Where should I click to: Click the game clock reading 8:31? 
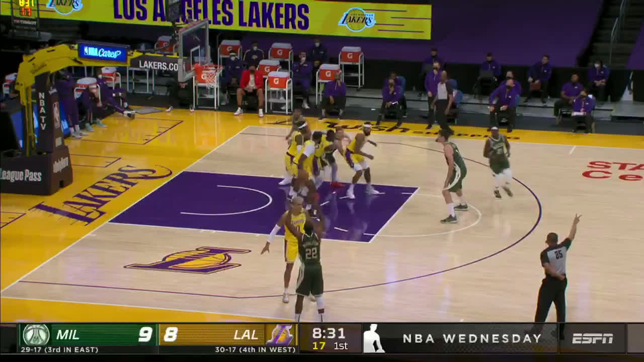click(329, 333)
